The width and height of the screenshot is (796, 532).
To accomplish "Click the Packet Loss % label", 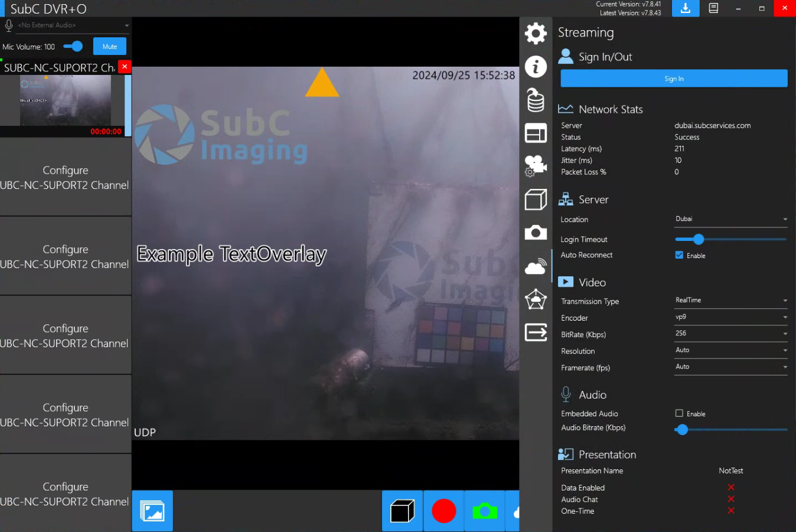I will click(583, 172).
